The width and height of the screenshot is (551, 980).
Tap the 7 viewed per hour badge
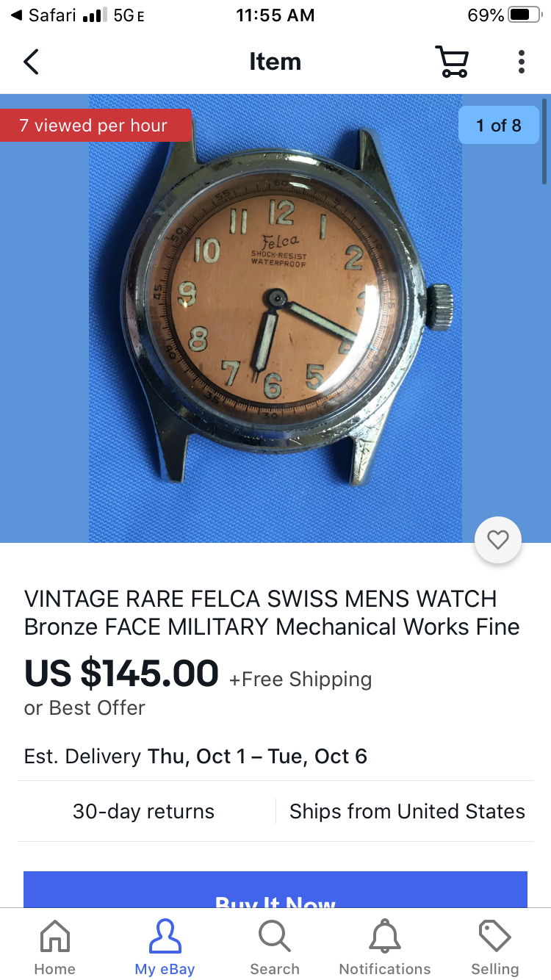tap(96, 126)
